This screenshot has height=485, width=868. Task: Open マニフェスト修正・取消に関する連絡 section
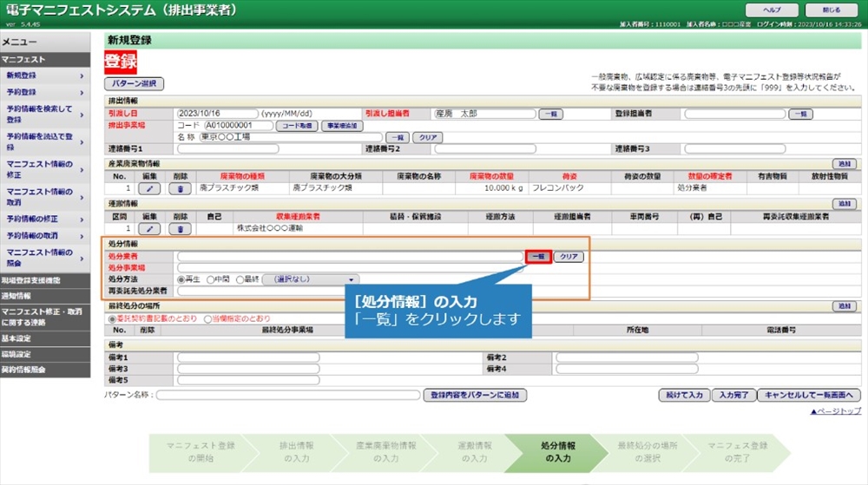45,317
